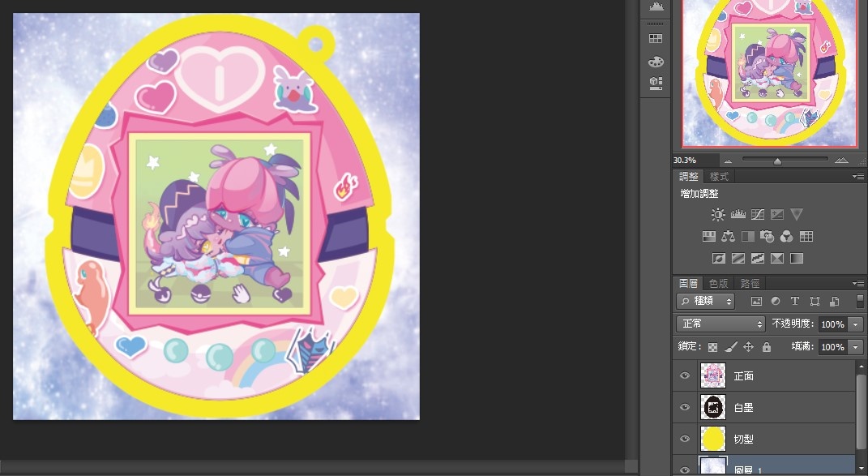Select the 白墨 layer thumbnail
Image resolution: width=868 pixels, height=476 pixels.
tap(713, 407)
